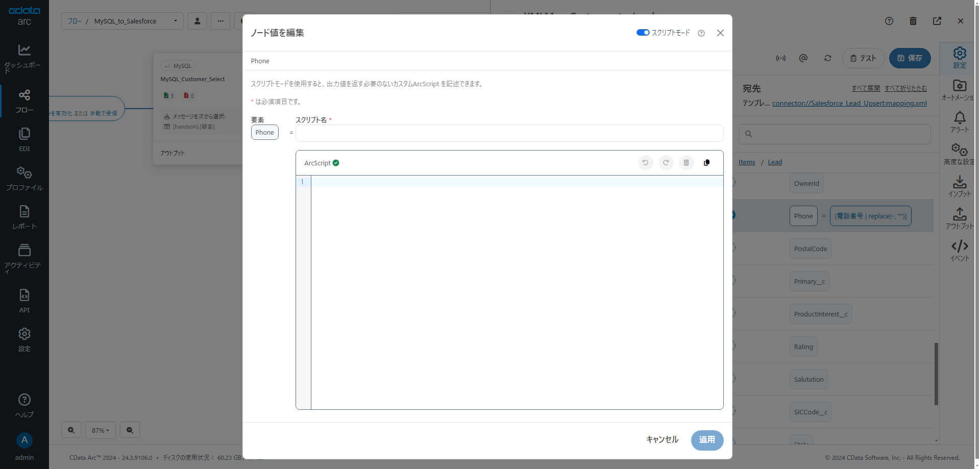Select the Phone destination node
Image resolution: width=980 pixels, height=469 pixels.
(803, 216)
